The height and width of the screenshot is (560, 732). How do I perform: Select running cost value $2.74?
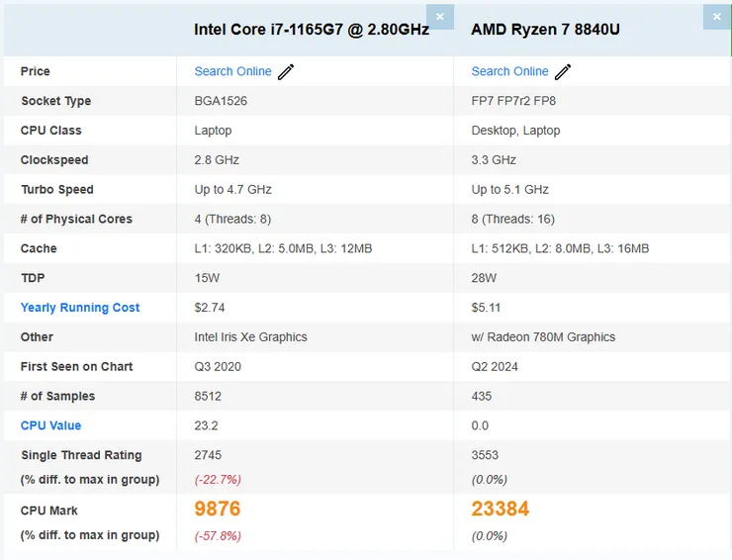point(209,308)
